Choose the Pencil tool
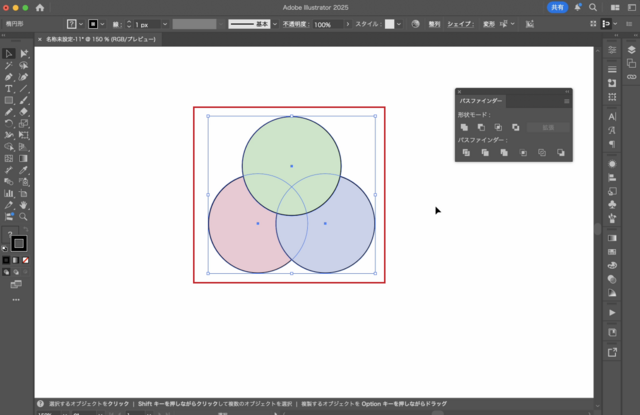Image resolution: width=640 pixels, height=415 pixels. (x=9, y=112)
